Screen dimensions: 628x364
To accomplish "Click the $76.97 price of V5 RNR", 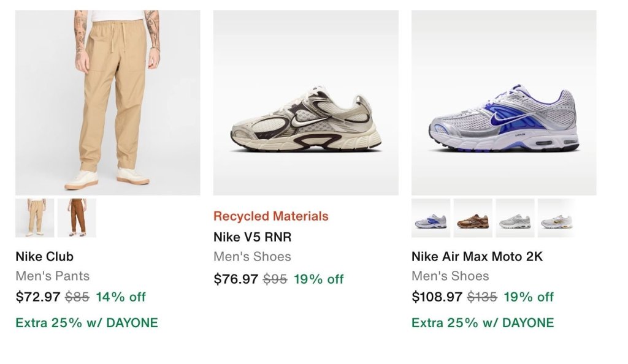I will coord(236,279).
